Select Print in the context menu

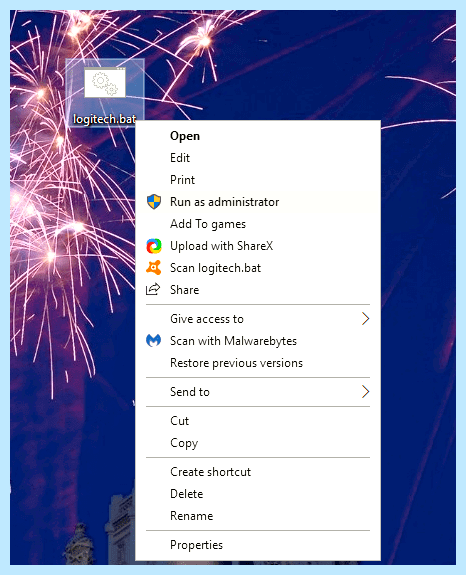click(x=182, y=180)
